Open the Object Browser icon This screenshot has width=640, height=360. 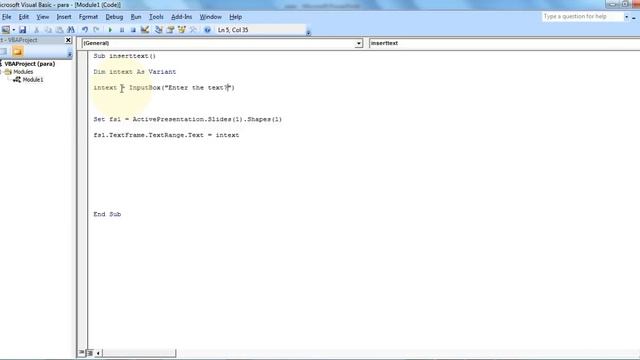pyautogui.click(x=182, y=30)
